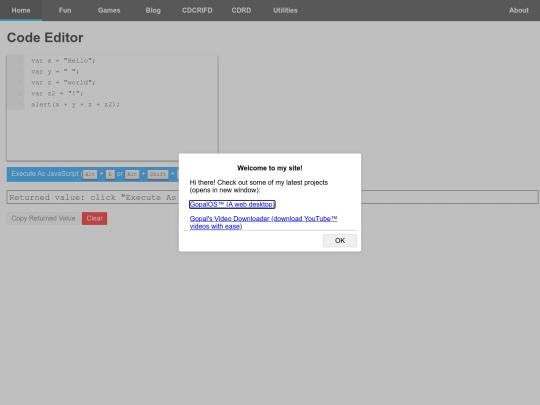Open the About page

[519, 10]
